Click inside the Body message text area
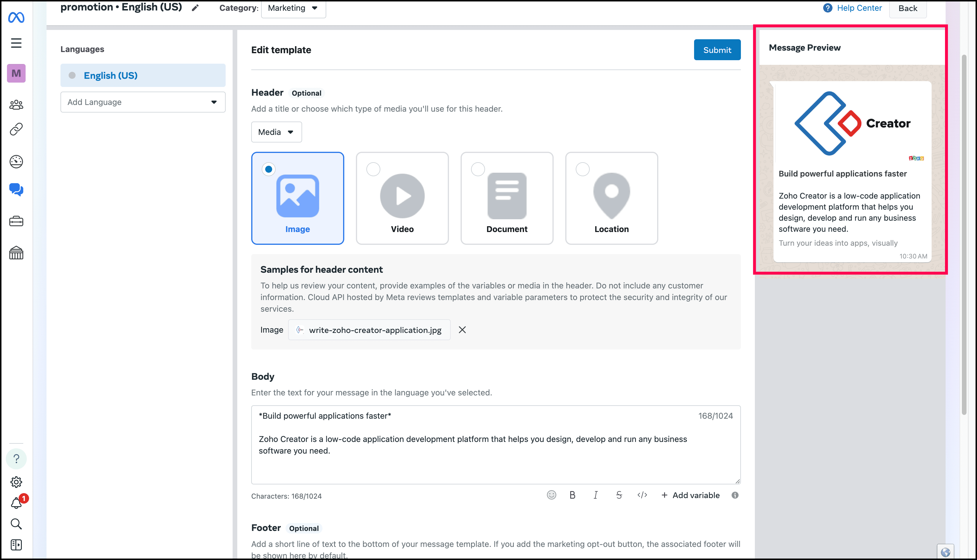Image resolution: width=977 pixels, height=560 pixels. [x=495, y=461]
